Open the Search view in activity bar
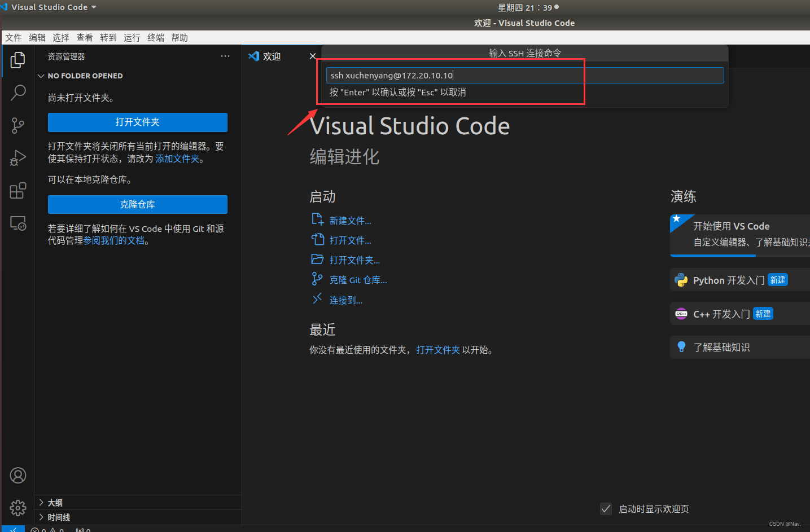 (18, 93)
